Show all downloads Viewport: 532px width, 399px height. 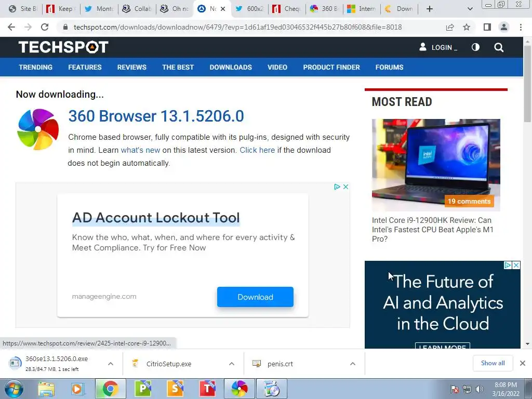click(493, 363)
